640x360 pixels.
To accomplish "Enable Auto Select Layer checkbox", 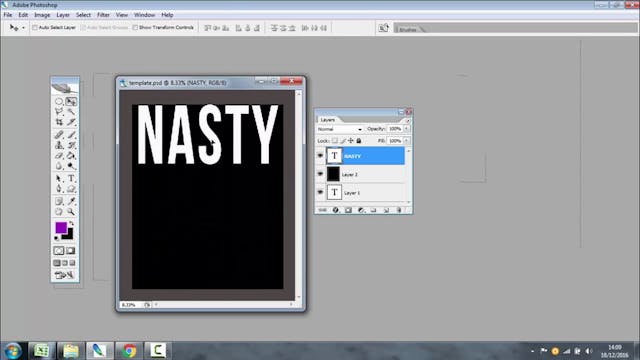I will 35,28.
